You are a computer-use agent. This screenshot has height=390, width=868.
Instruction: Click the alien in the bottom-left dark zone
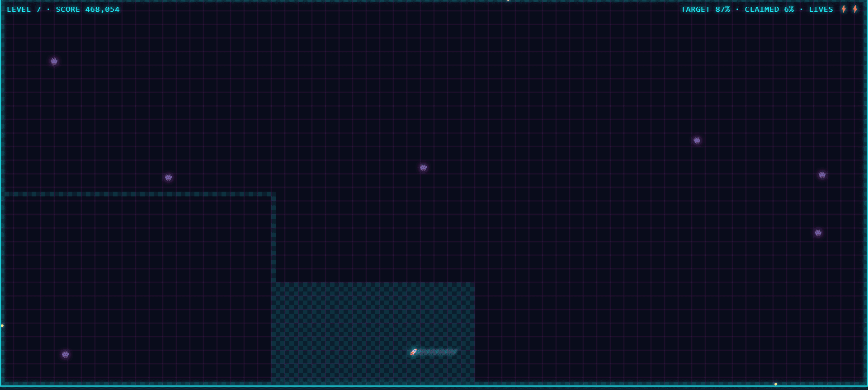click(66, 354)
